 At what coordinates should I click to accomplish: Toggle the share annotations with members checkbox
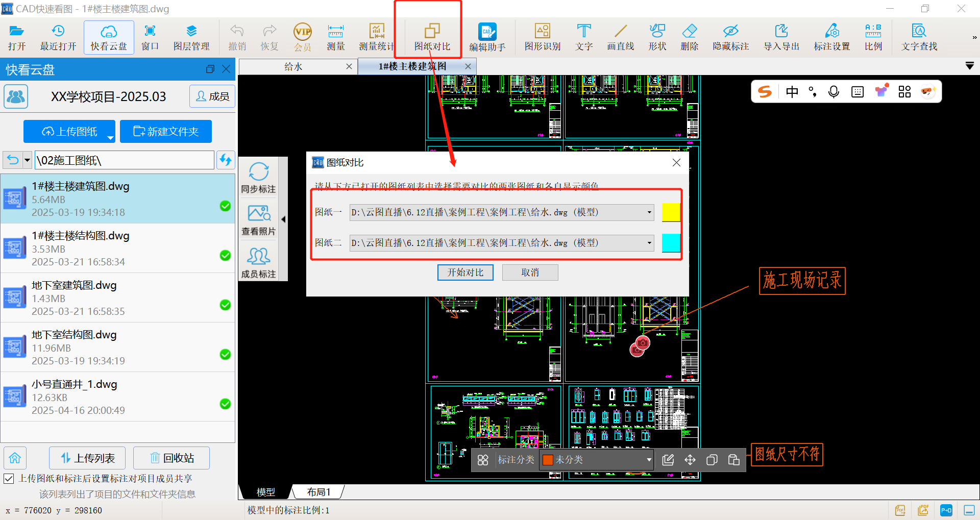click(9, 479)
